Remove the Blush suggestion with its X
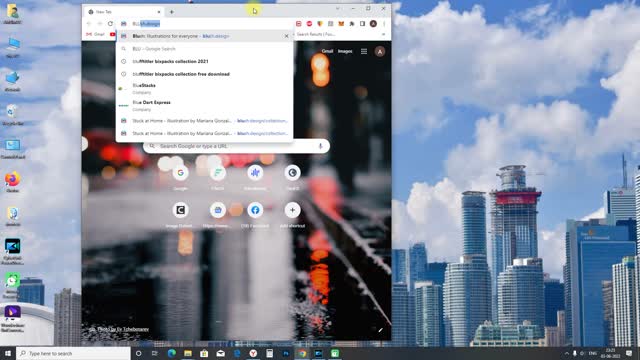Image resolution: width=640 pixels, height=360 pixels. pos(286,36)
